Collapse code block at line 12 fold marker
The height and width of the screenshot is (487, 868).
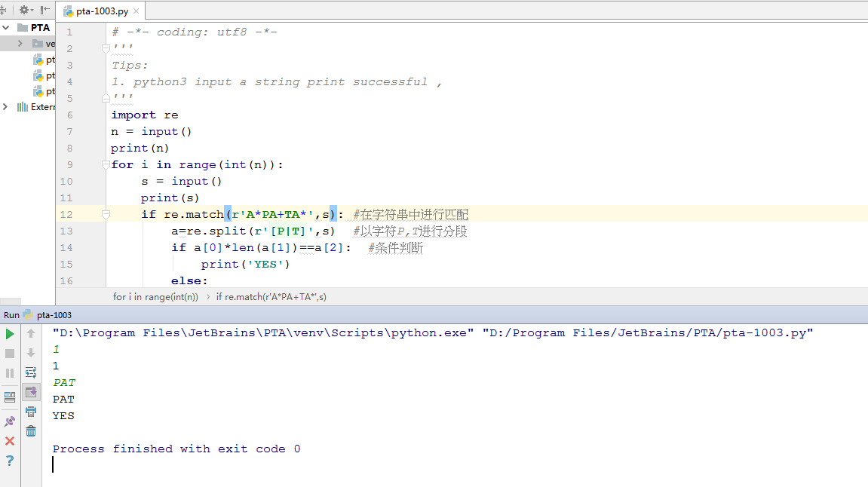pos(106,214)
